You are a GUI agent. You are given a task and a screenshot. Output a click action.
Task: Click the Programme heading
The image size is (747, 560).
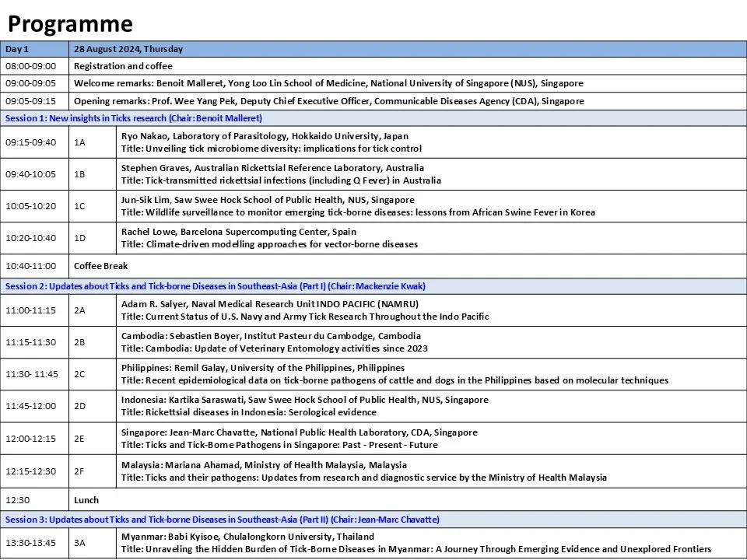[x=71, y=24]
